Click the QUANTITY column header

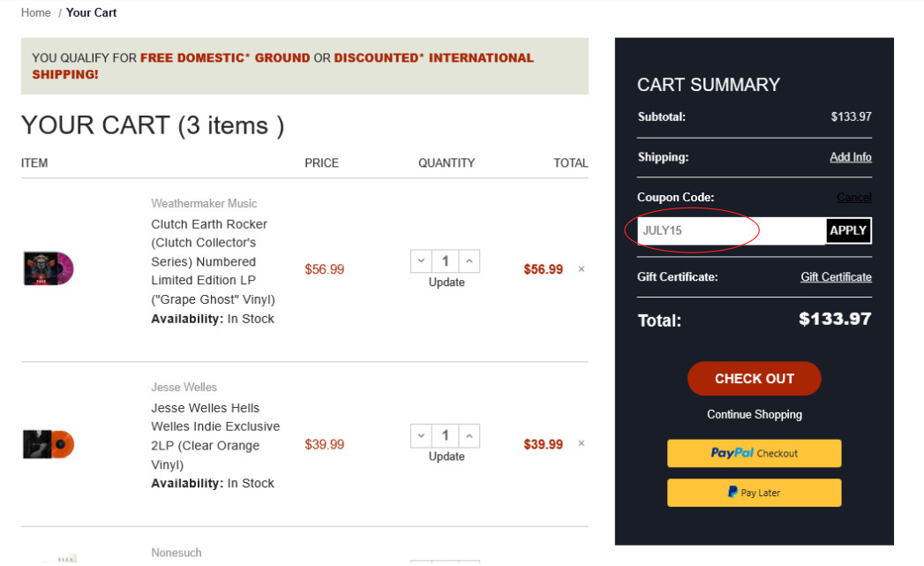pyautogui.click(x=446, y=162)
